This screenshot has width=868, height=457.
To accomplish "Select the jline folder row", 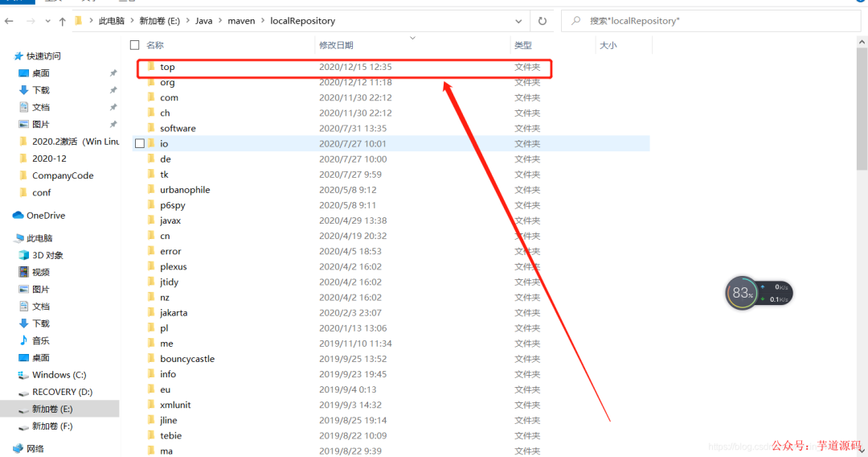I will tap(391, 421).
